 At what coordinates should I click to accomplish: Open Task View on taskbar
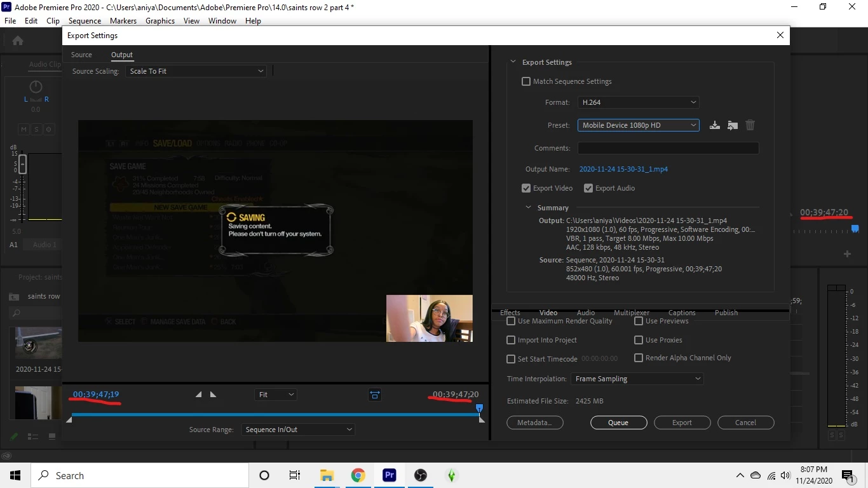pyautogui.click(x=295, y=475)
